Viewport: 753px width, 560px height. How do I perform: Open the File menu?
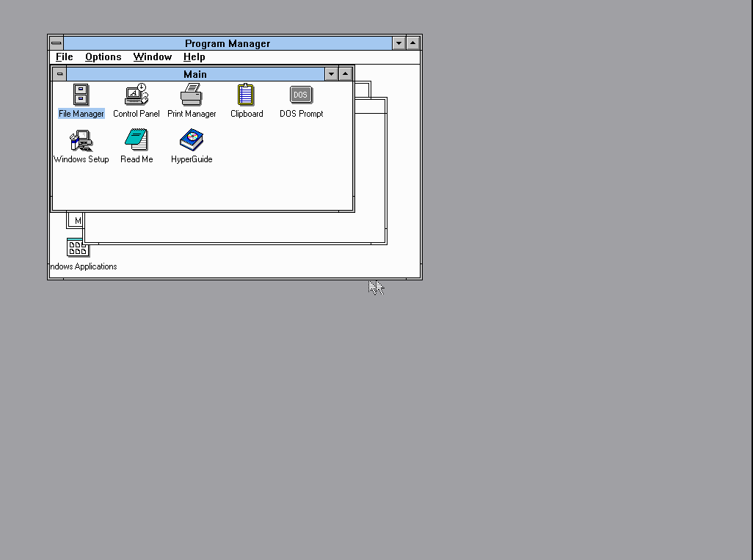tap(65, 57)
